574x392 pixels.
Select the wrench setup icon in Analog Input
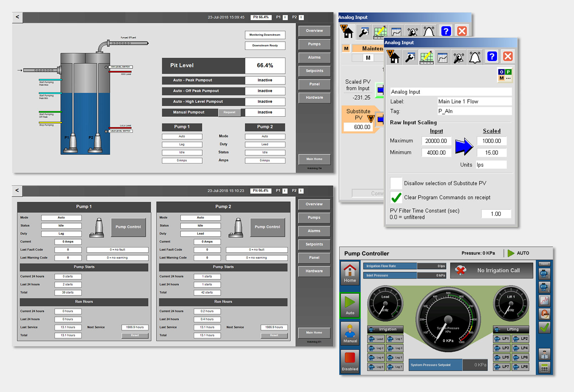click(x=410, y=57)
